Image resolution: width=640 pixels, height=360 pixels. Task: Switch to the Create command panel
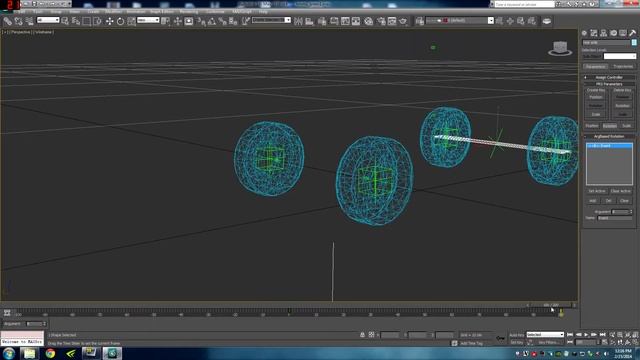click(x=584, y=33)
